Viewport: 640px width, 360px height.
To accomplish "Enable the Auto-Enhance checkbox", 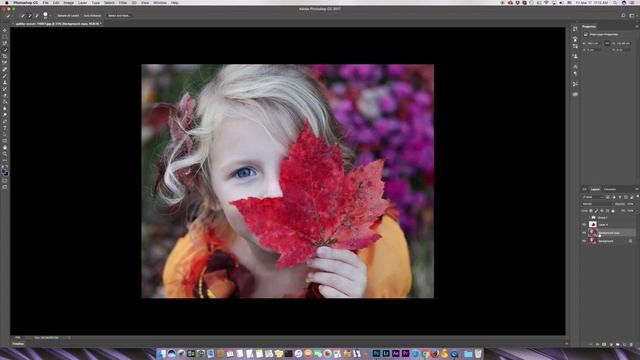I will (92, 16).
